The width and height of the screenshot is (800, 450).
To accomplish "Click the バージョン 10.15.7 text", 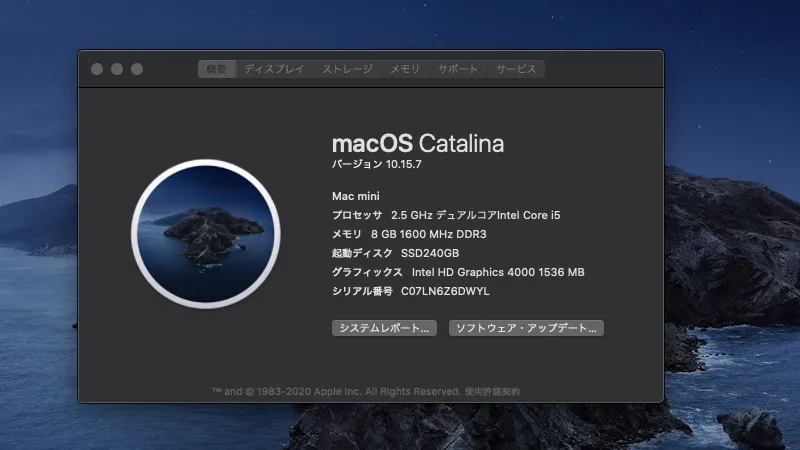I will pyautogui.click(x=377, y=165).
